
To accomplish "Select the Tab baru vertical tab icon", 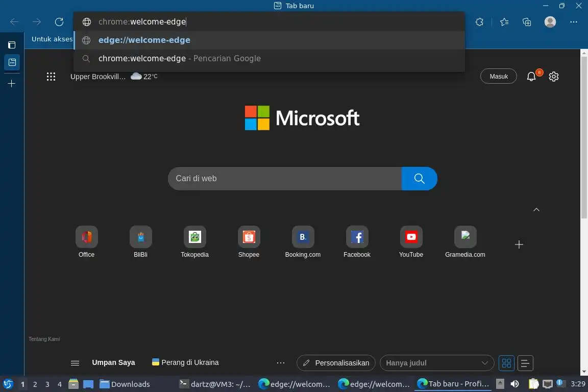I will 12,62.
